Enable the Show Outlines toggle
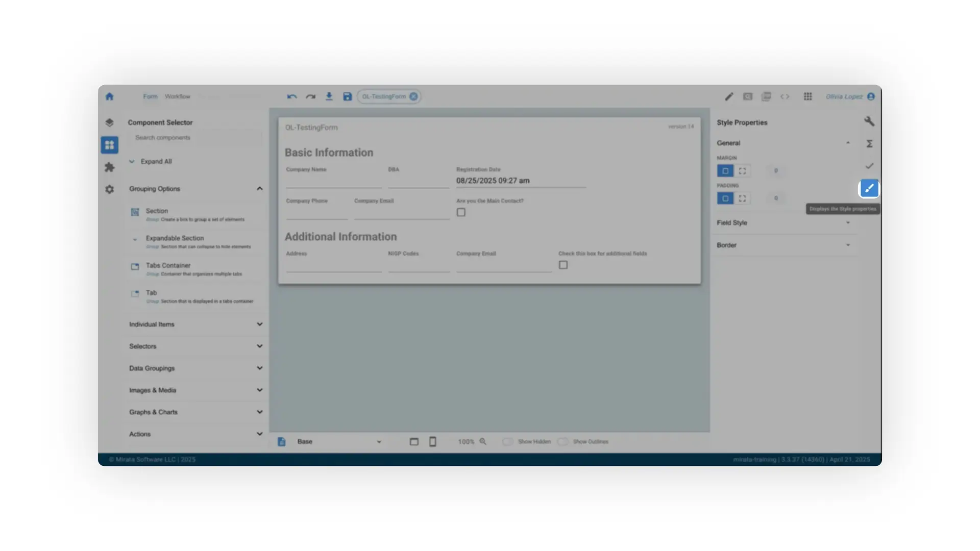The image size is (980, 551). point(563,441)
